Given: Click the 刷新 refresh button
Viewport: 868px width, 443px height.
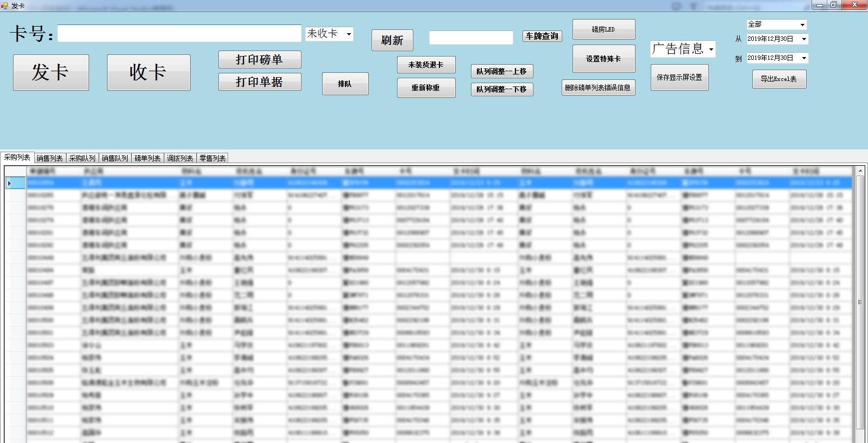Looking at the screenshot, I should click(392, 40).
